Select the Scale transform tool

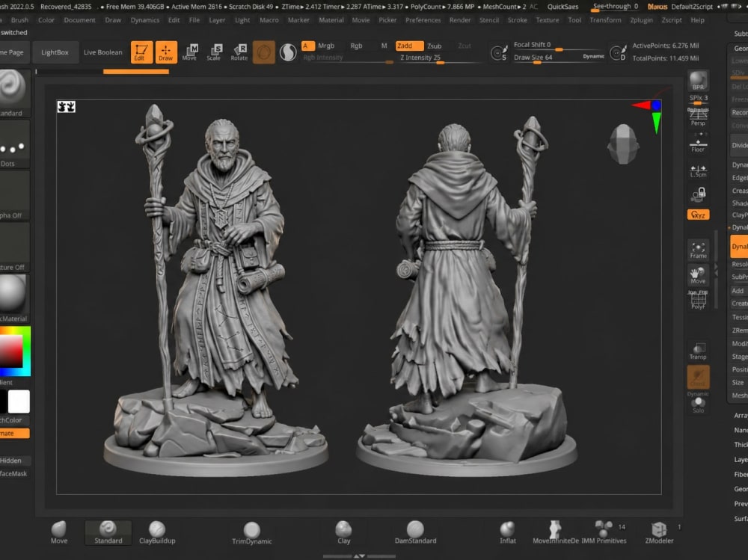(x=214, y=52)
